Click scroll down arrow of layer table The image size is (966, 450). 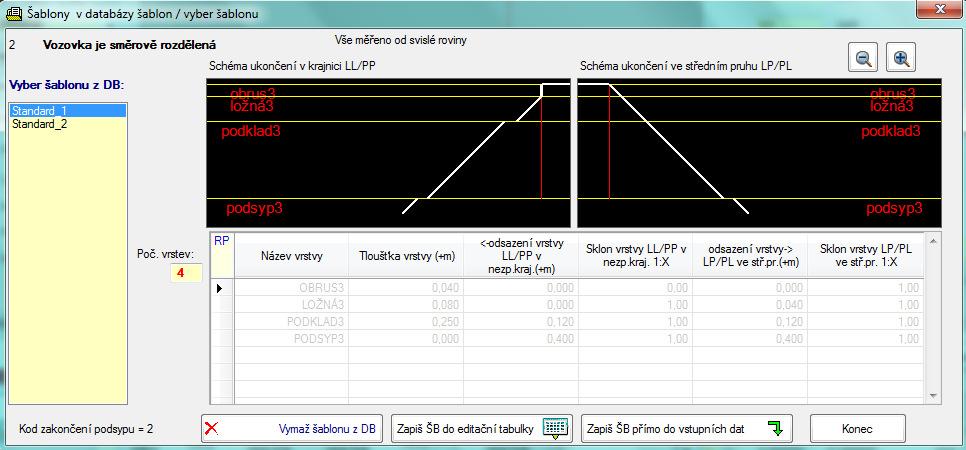pyautogui.click(x=932, y=396)
